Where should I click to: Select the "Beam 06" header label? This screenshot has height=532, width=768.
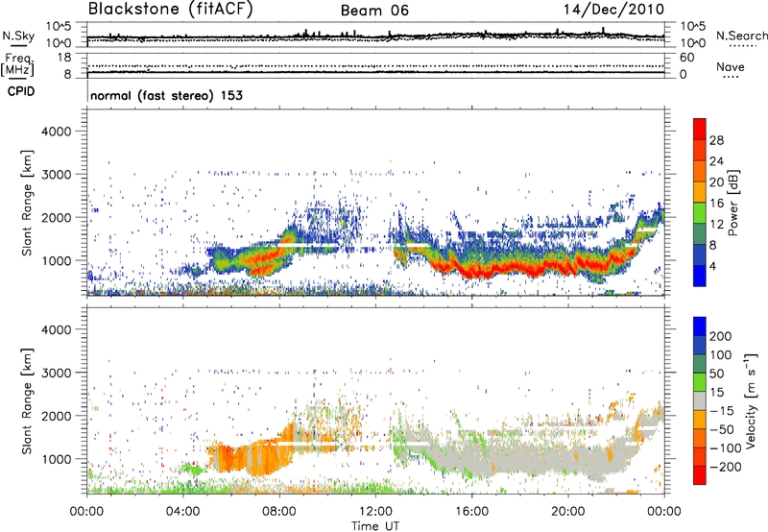[x=374, y=11]
